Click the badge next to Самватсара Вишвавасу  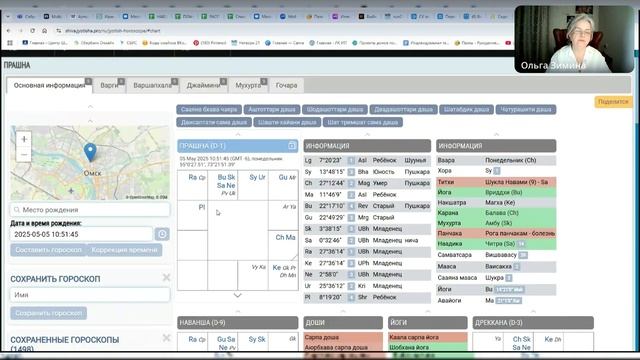point(523,255)
